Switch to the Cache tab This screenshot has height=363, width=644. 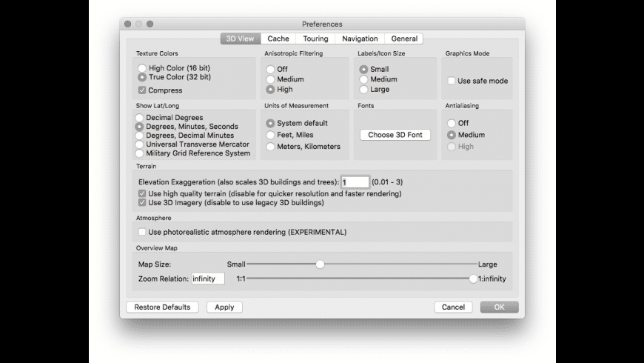278,39
